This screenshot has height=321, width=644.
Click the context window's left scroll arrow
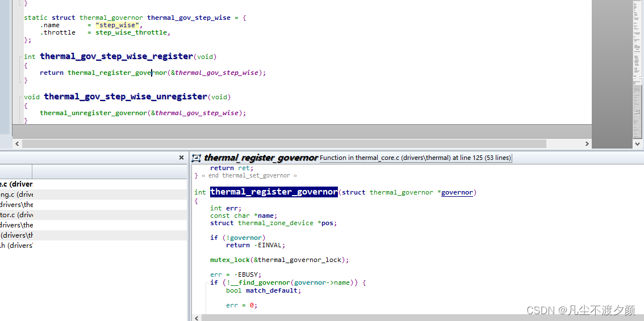coord(197,318)
